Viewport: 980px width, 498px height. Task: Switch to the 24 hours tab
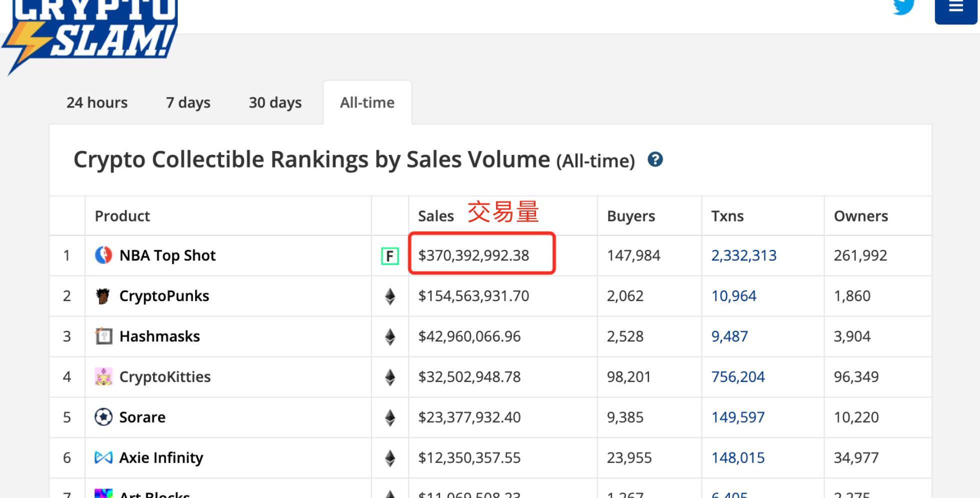pos(97,102)
